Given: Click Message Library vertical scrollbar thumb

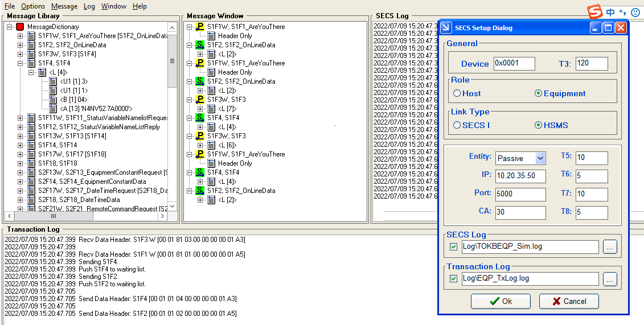Looking at the screenshot, I should (172, 61).
